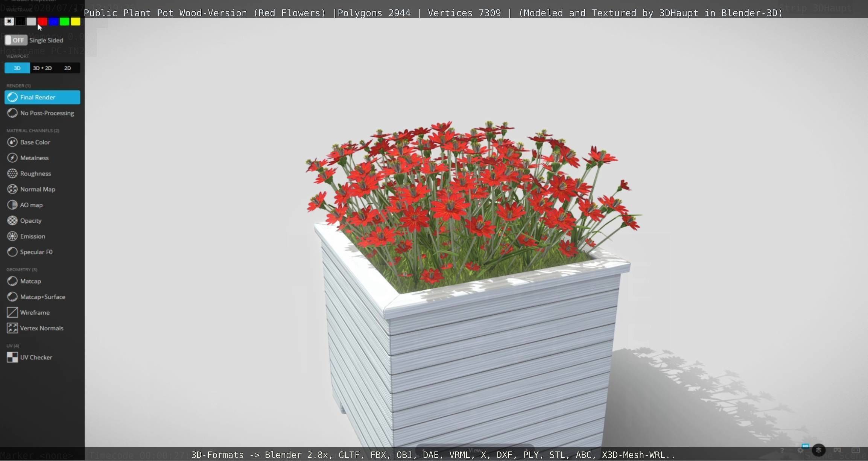Open the viewer settings gear icon

[800, 450]
